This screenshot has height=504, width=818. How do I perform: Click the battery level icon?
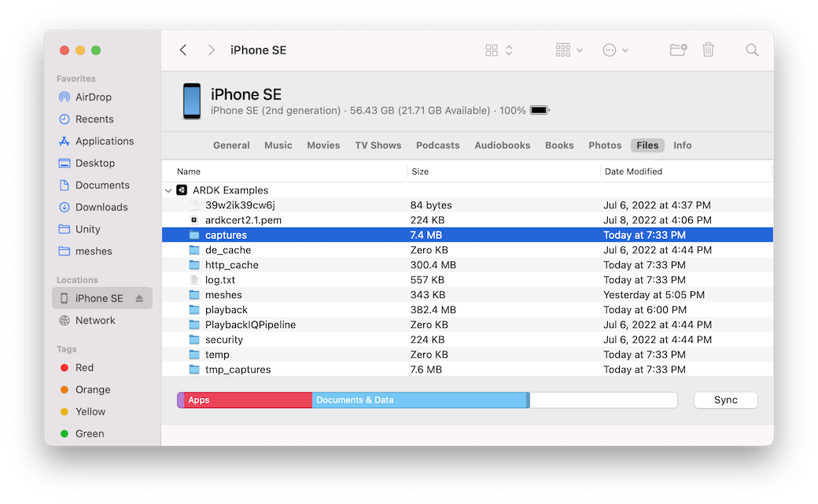(x=540, y=110)
